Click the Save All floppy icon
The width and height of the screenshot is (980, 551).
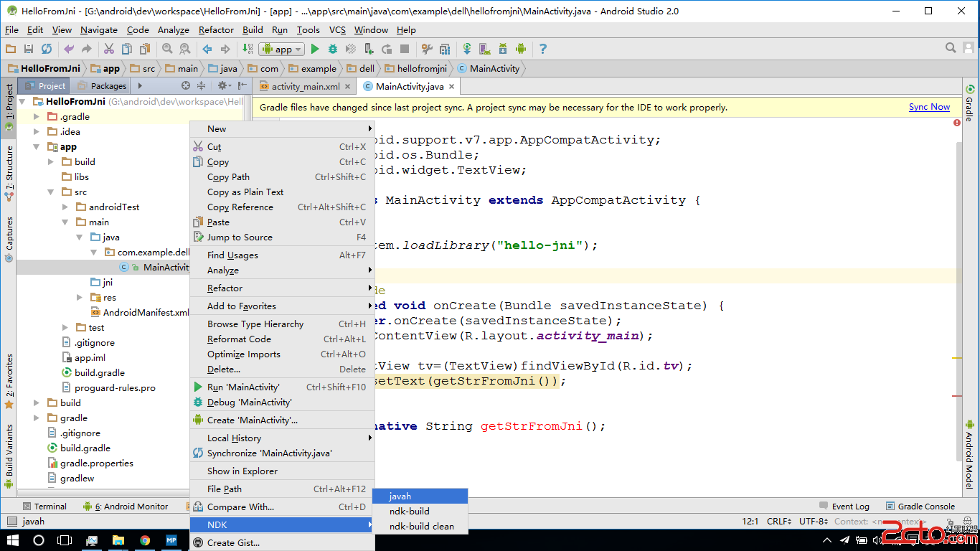pyautogui.click(x=29, y=49)
